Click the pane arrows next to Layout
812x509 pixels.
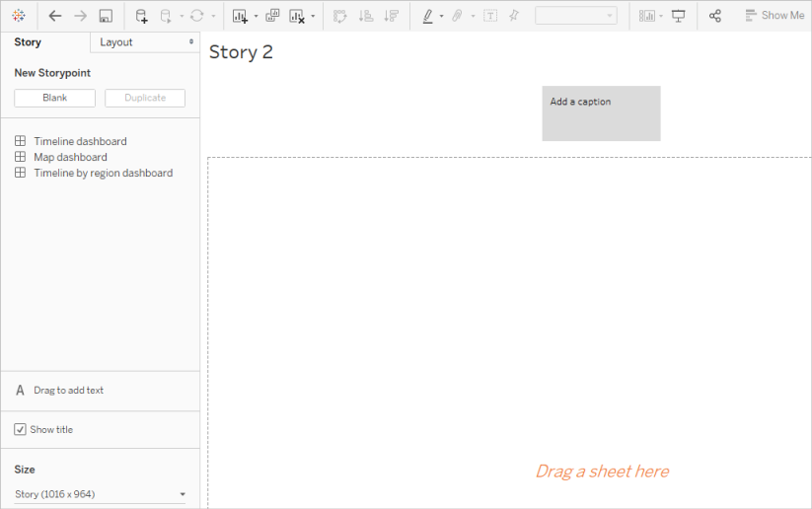click(x=191, y=41)
